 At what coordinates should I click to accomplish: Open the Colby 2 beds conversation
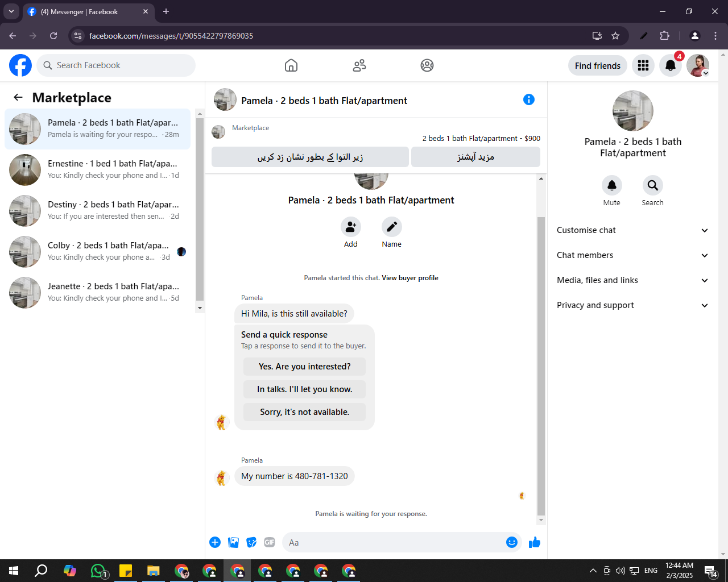tap(98, 252)
